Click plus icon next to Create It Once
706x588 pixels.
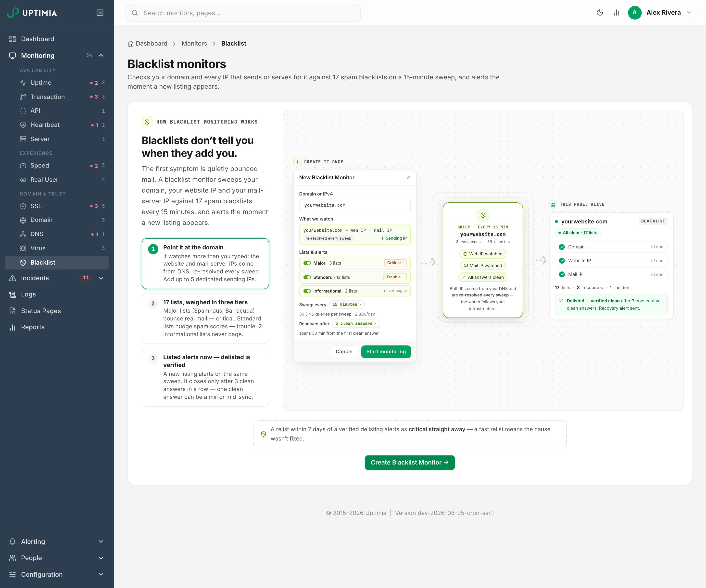click(297, 162)
